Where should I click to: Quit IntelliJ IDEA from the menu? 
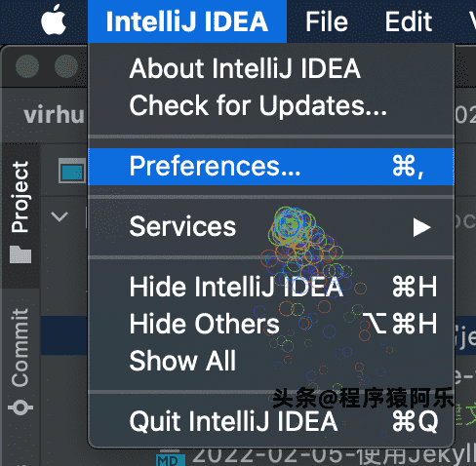click(271, 421)
